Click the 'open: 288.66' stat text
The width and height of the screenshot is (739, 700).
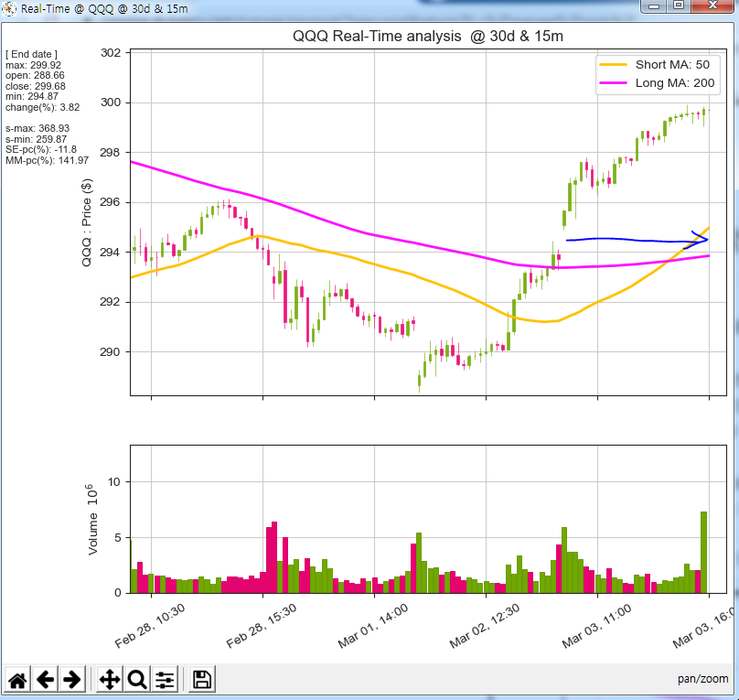tap(35, 75)
